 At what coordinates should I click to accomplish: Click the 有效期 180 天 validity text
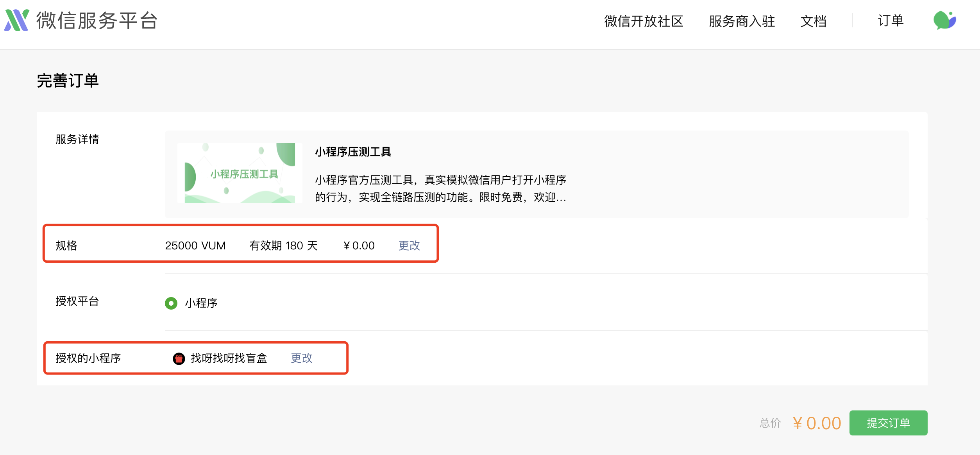284,245
